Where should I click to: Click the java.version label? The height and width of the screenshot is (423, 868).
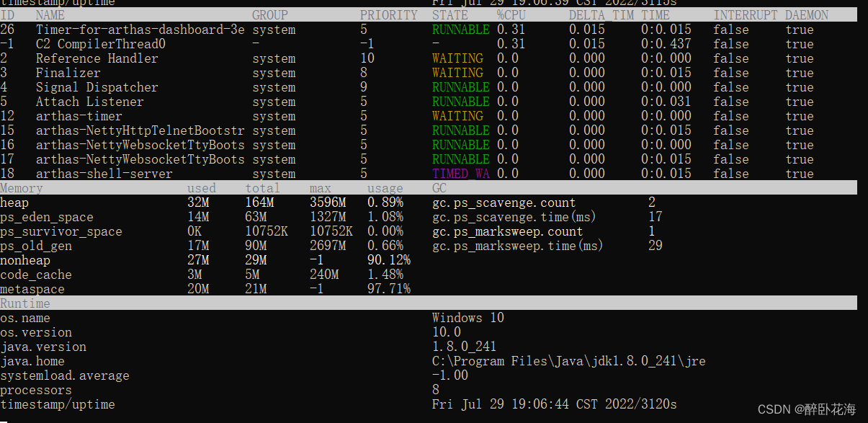43,347
